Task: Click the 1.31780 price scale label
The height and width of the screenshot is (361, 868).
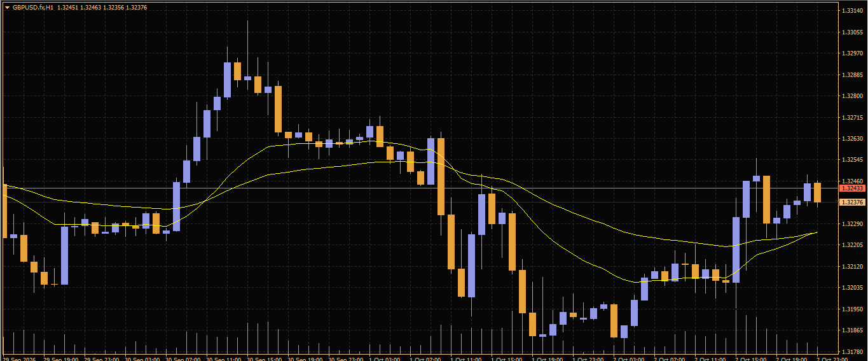Action: point(852,351)
